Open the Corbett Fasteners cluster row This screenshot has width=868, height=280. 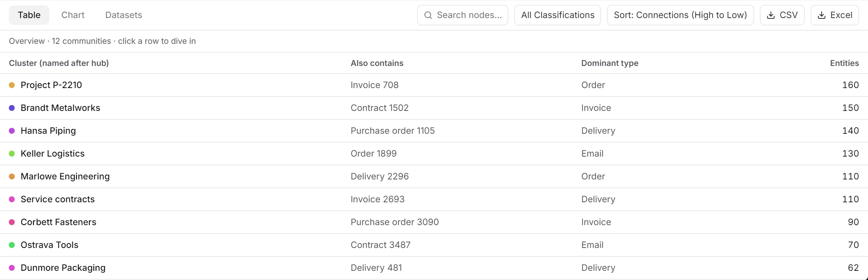tap(434, 222)
